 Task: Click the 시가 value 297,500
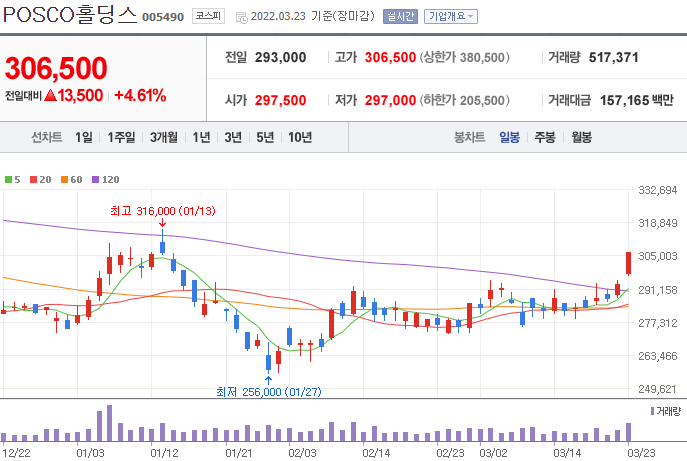coord(280,100)
